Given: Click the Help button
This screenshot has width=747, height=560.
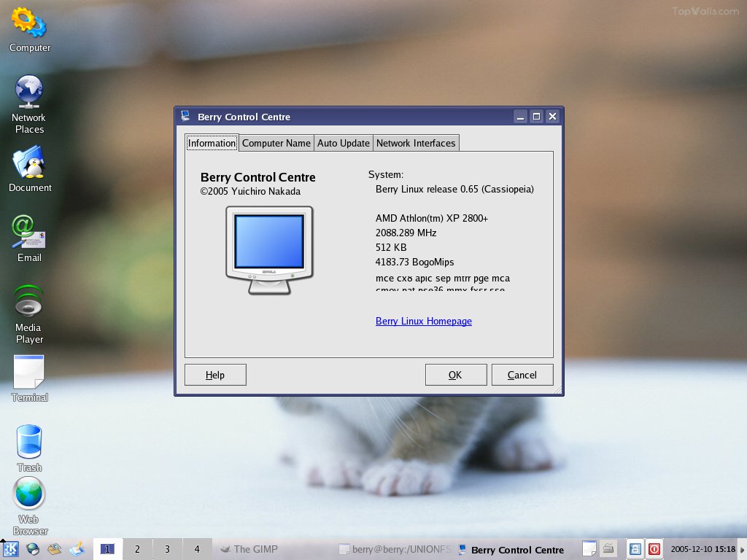Looking at the screenshot, I should click(215, 375).
